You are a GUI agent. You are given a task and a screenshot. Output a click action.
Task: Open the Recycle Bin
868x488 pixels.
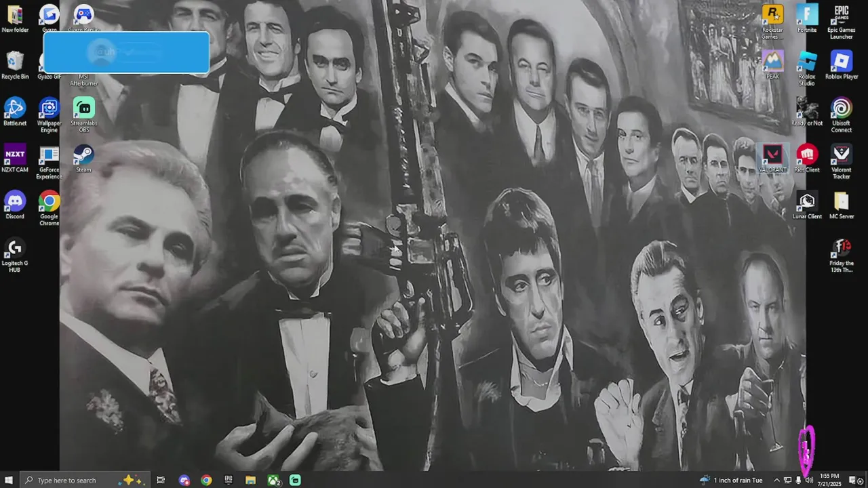[15, 66]
